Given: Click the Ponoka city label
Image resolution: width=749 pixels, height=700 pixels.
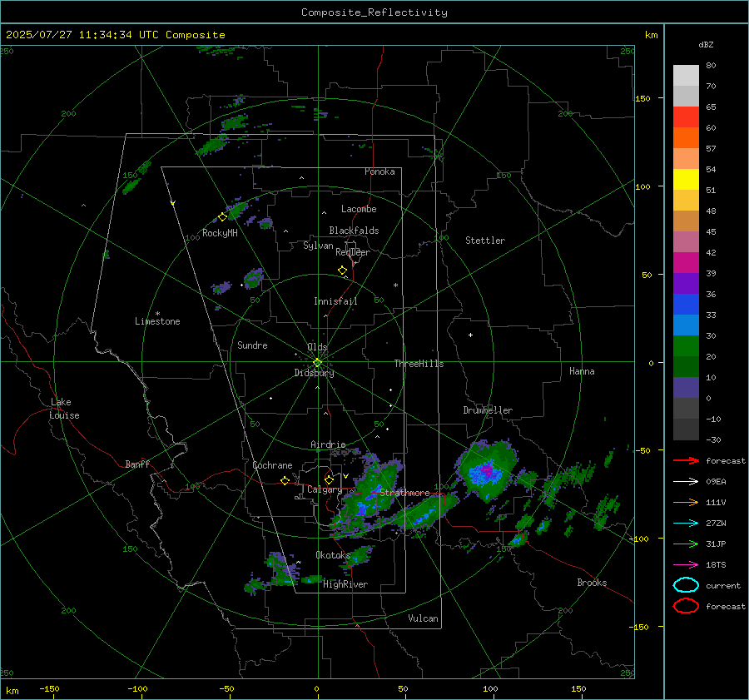Looking at the screenshot, I should point(379,172).
